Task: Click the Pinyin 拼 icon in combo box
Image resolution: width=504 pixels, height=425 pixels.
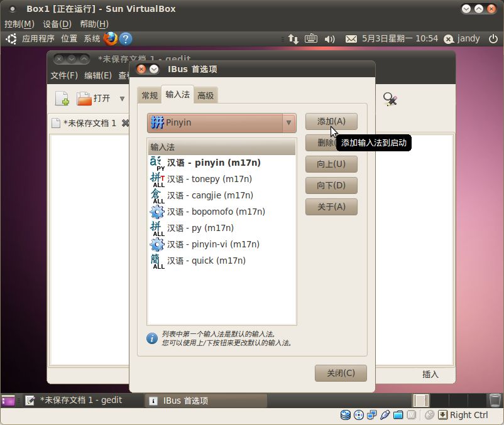Action: coord(157,122)
